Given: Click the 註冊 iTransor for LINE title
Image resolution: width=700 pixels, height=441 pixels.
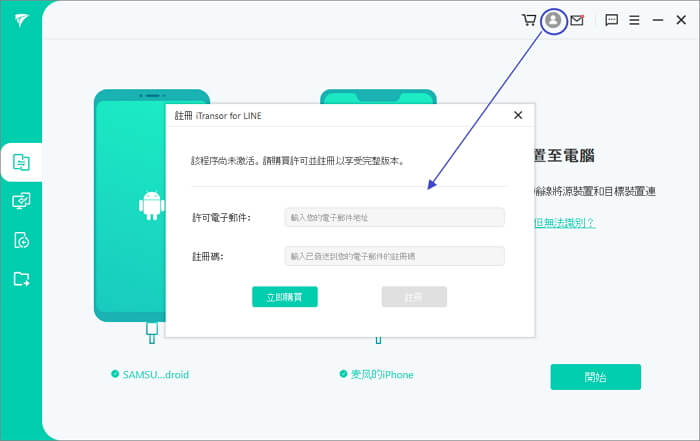Looking at the screenshot, I should (218, 116).
